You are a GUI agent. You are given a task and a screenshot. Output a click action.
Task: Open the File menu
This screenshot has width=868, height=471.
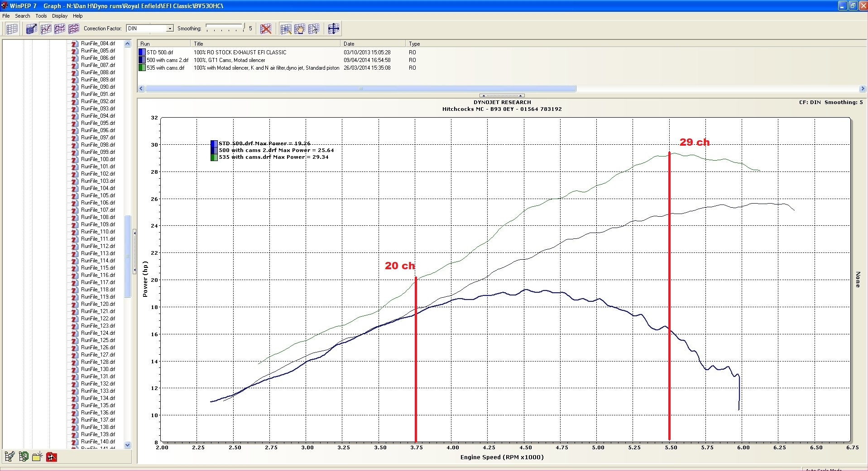point(6,16)
